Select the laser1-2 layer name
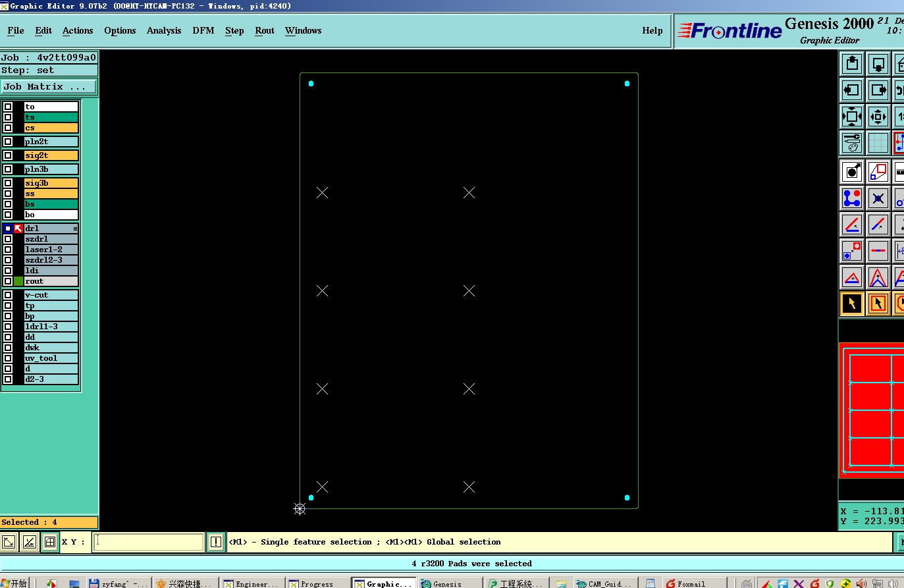Screen dimensions: 904x588 pos(51,250)
